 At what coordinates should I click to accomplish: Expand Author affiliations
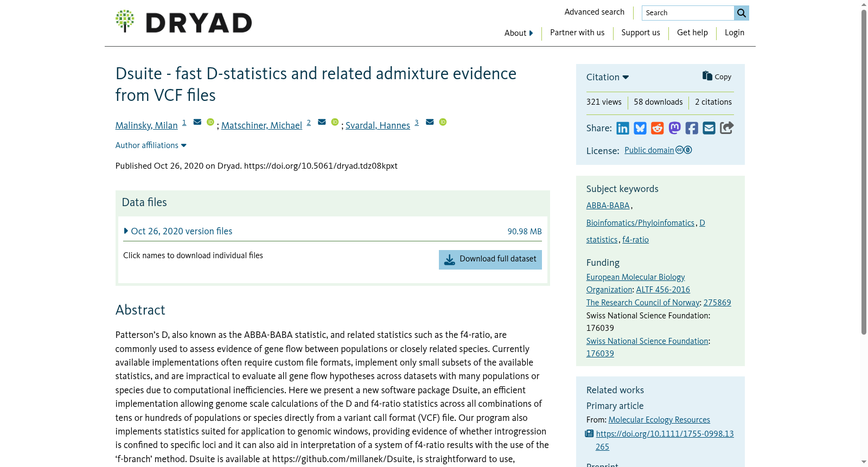click(x=151, y=145)
